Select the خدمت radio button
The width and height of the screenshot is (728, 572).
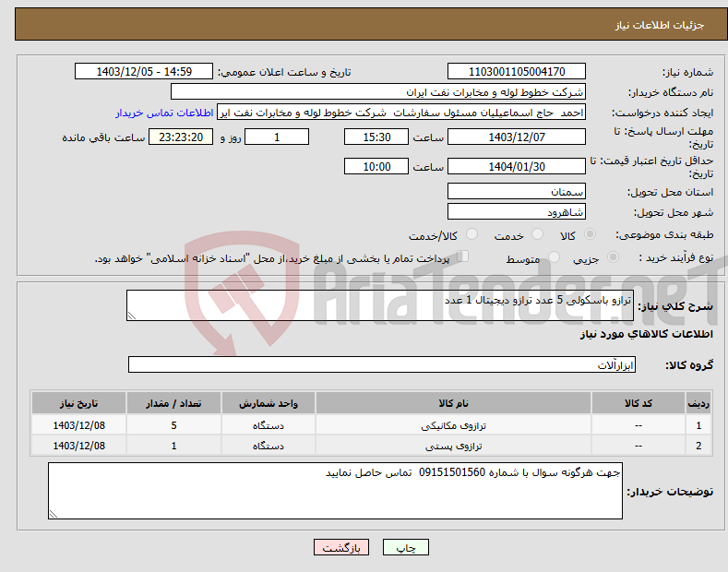coord(537,234)
